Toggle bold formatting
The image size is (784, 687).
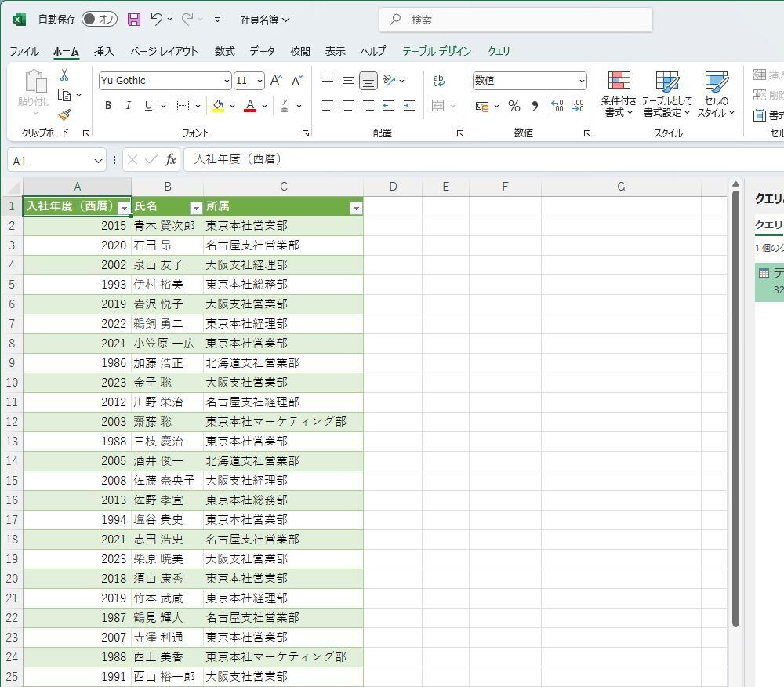point(108,106)
